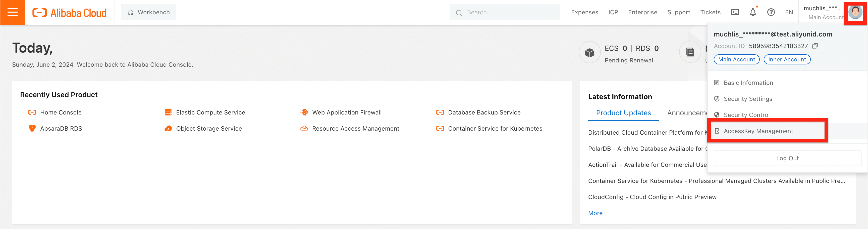This screenshot has height=229, width=868.
Task: Click the Basic Information document icon
Action: (717, 83)
